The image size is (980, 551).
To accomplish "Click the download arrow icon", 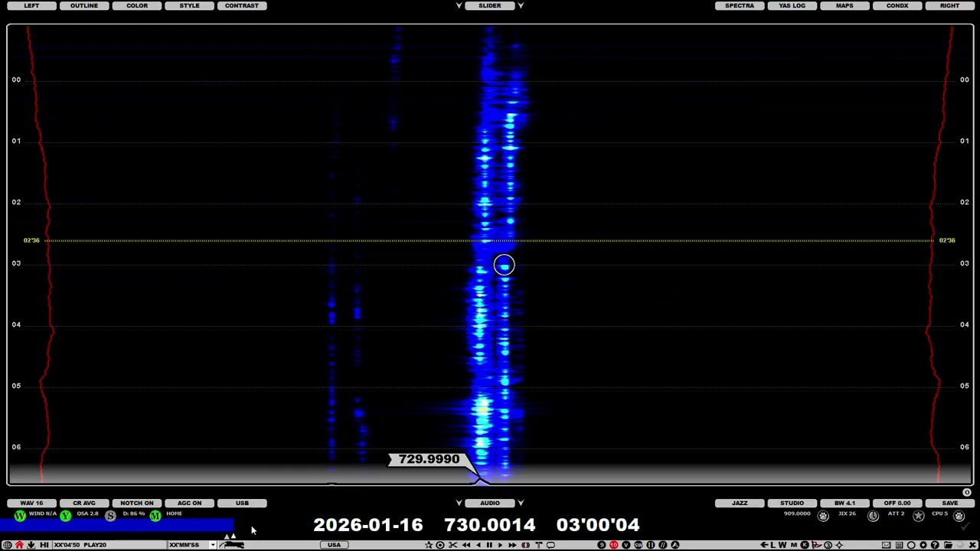I will click(x=31, y=545).
